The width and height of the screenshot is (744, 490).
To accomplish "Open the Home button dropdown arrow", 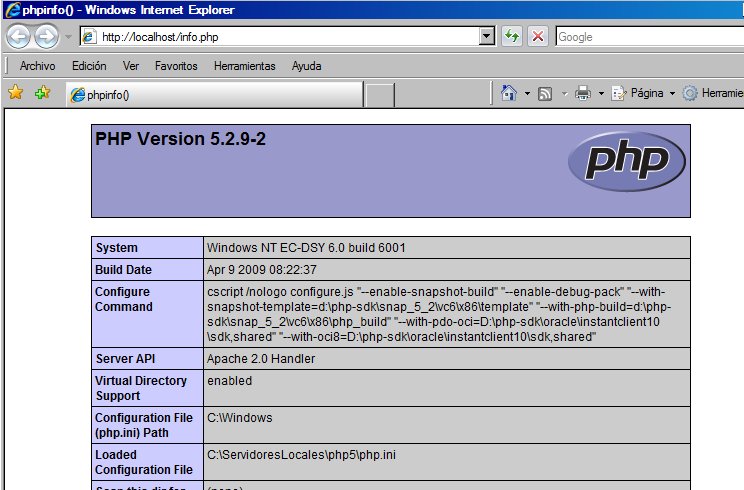I will 527,93.
